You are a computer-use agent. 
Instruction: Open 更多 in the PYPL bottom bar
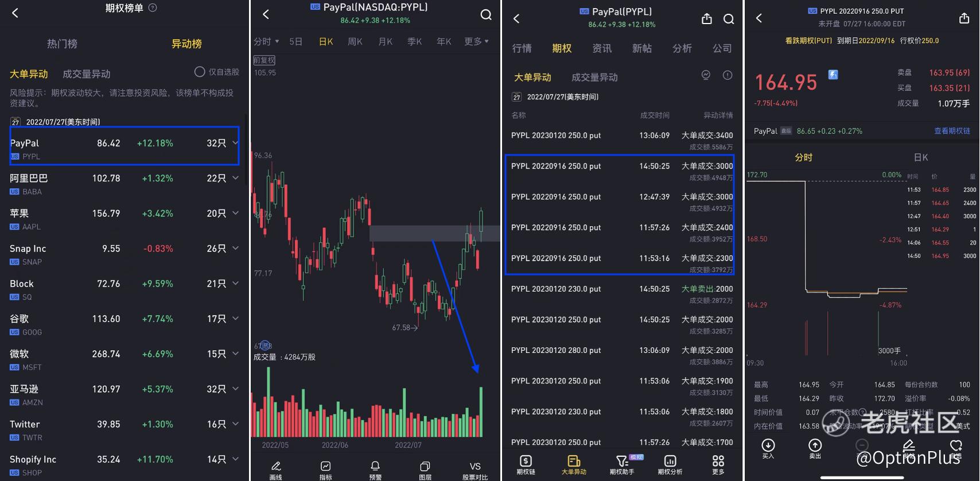click(718, 465)
